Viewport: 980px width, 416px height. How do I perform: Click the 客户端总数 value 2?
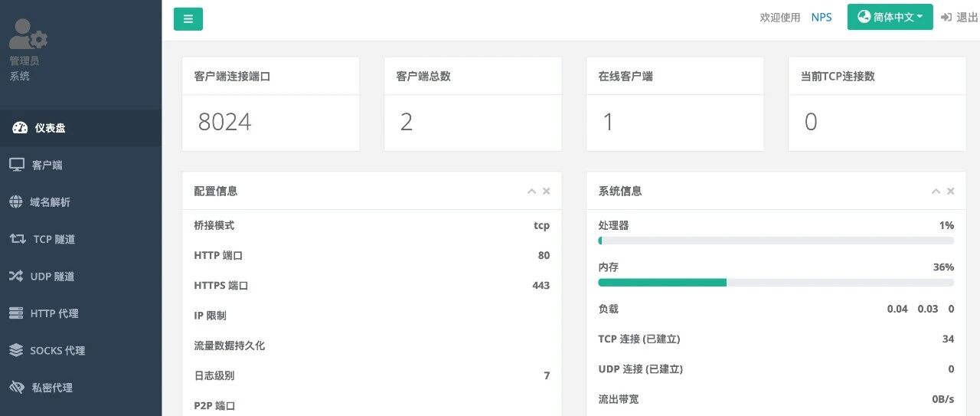click(x=407, y=122)
